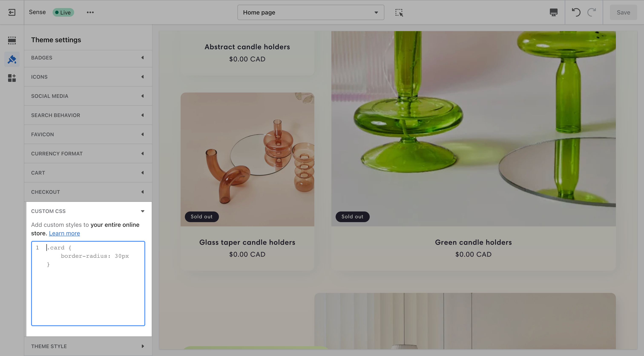The height and width of the screenshot is (356, 644).
Task: Expand the CHECKOUT settings section
Action: (88, 192)
